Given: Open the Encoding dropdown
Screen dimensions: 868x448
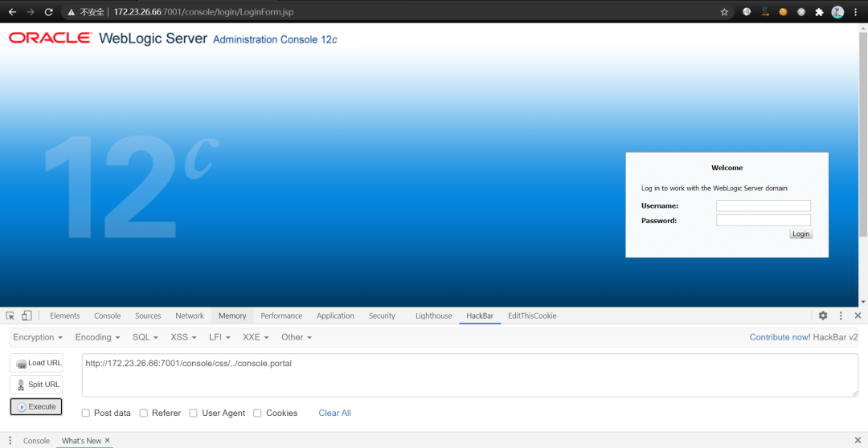Looking at the screenshot, I should click(x=97, y=337).
